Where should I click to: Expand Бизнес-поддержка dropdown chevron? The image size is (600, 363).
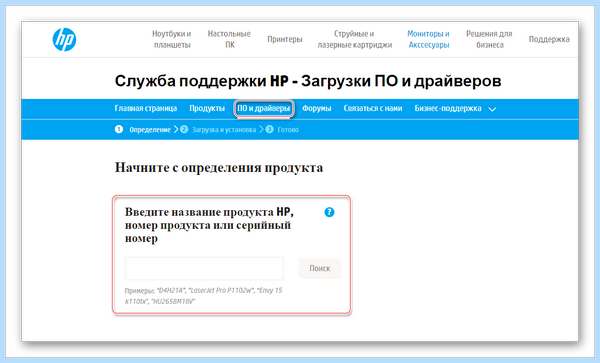click(x=492, y=109)
